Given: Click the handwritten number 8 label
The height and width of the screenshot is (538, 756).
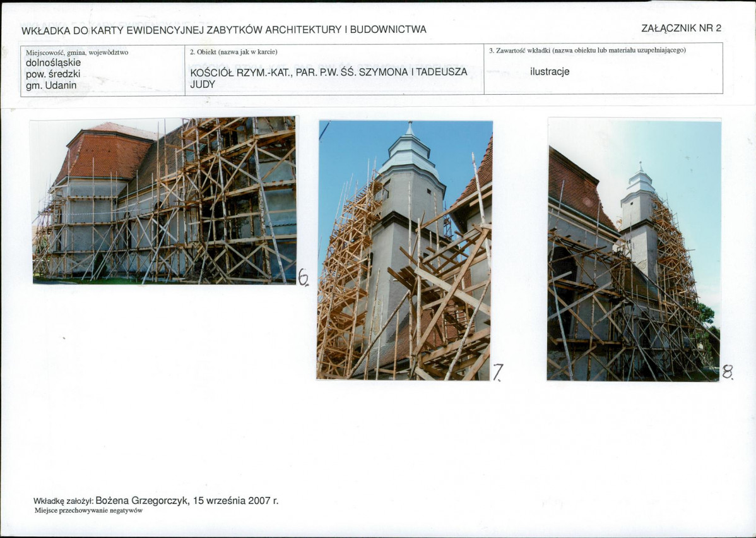Looking at the screenshot, I should (x=727, y=373).
